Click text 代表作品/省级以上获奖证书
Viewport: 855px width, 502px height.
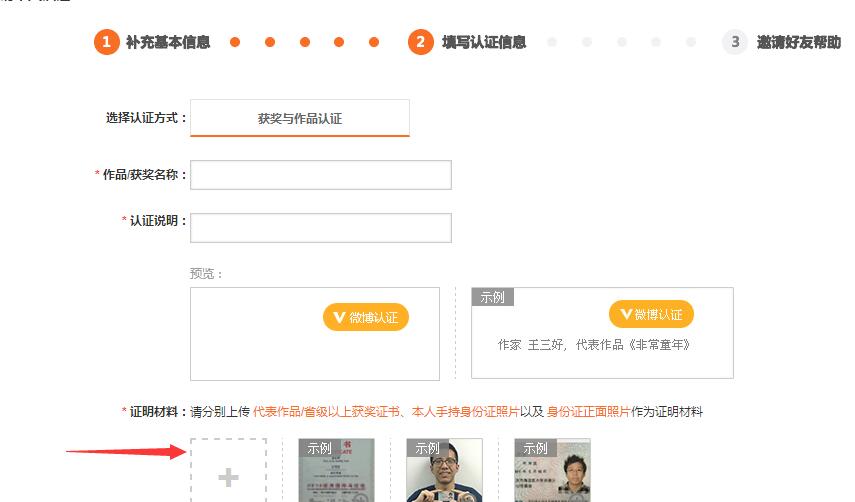(x=326, y=412)
